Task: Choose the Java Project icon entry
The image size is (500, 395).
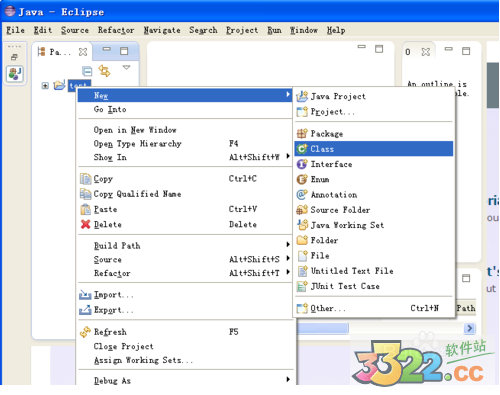Action: [302, 96]
